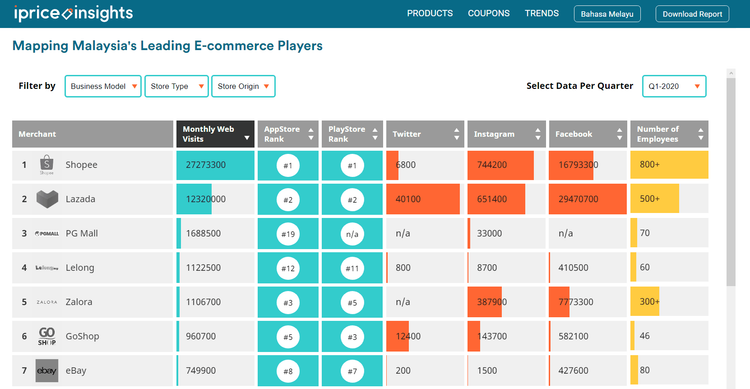Screen dimensions: 750x389
Task: Click the Lelong logo icon
Action: pos(47,268)
